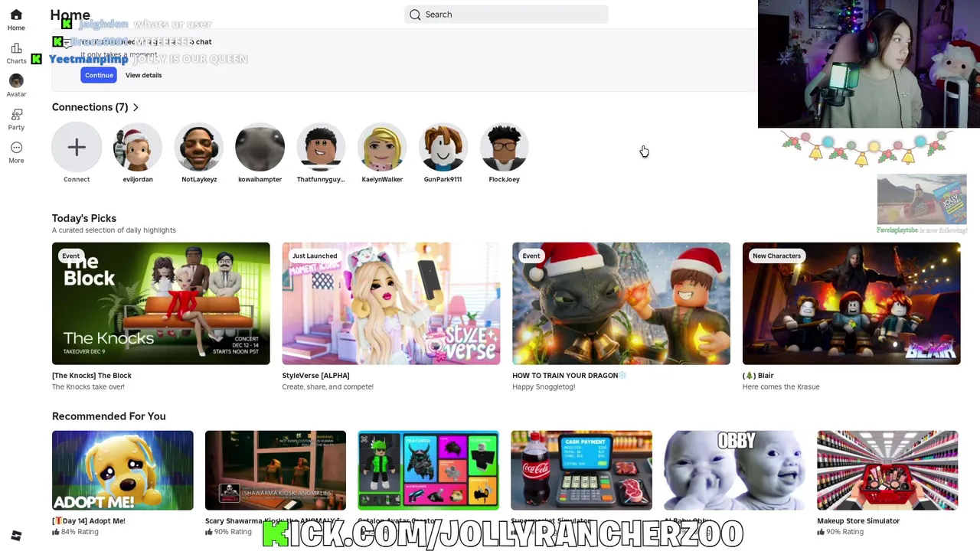This screenshot has width=980, height=551.
Task: Open Catalog Avatar Creator thumbnail
Action: click(x=429, y=470)
